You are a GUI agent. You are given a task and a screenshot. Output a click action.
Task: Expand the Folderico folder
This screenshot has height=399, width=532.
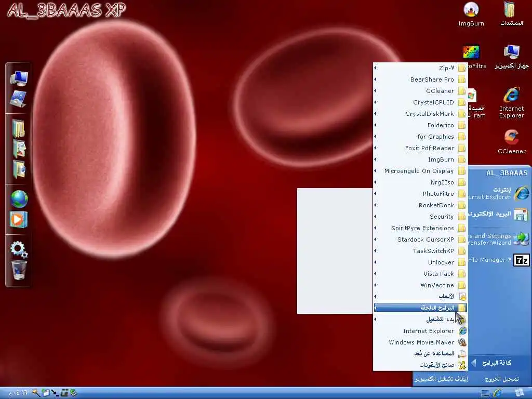pos(420,125)
